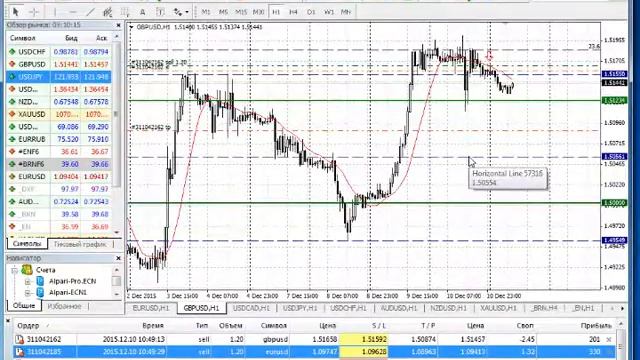
Task: Select the #BRNF6 symbol row
Action: coord(59,164)
